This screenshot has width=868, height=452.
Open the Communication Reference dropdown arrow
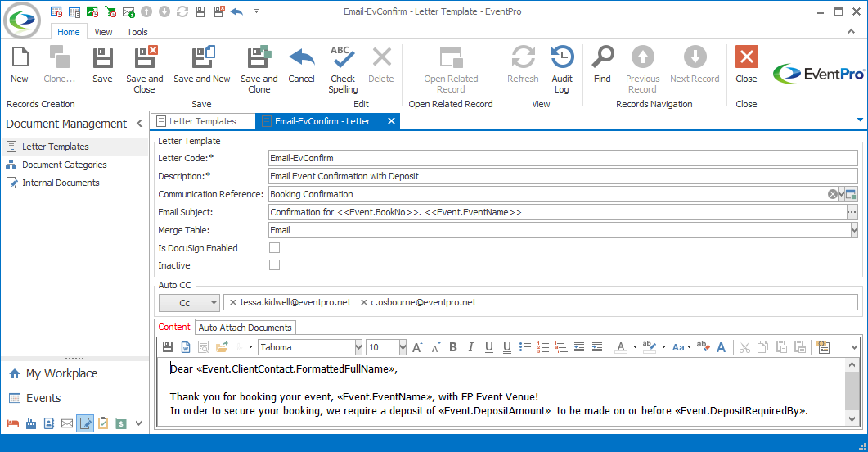point(842,194)
